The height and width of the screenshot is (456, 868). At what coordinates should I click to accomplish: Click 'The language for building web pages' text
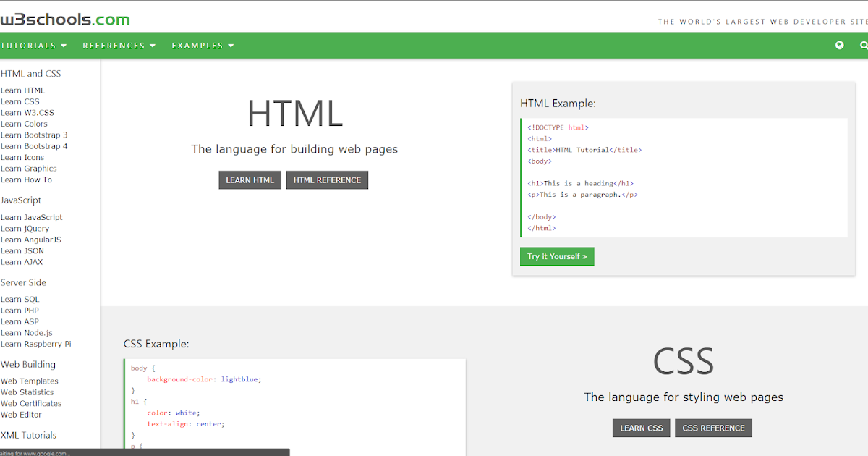point(294,149)
